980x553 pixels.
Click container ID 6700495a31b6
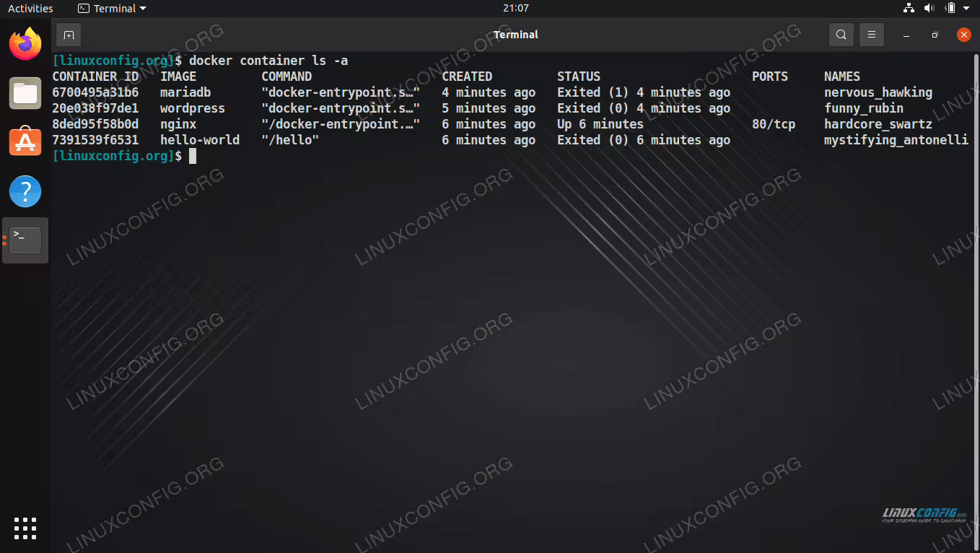coord(95,92)
